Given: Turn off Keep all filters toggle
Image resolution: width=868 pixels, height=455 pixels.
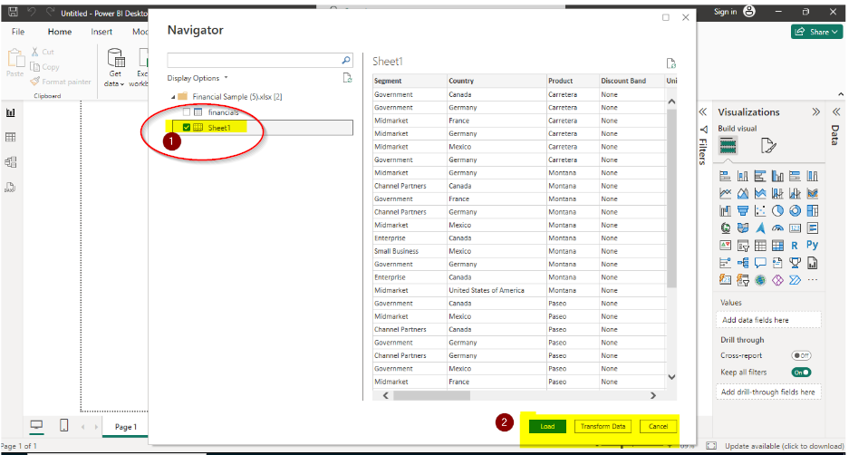Looking at the screenshot, I should (801, 373).
